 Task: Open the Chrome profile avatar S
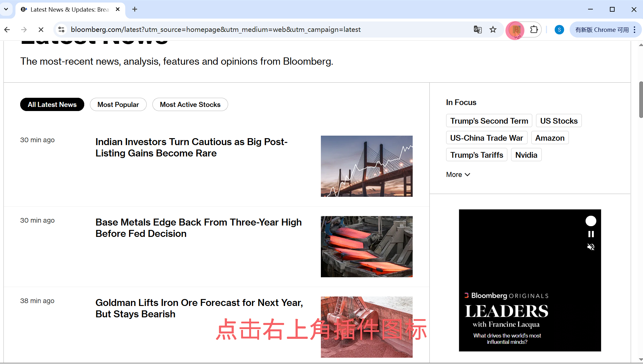(559, 30)
